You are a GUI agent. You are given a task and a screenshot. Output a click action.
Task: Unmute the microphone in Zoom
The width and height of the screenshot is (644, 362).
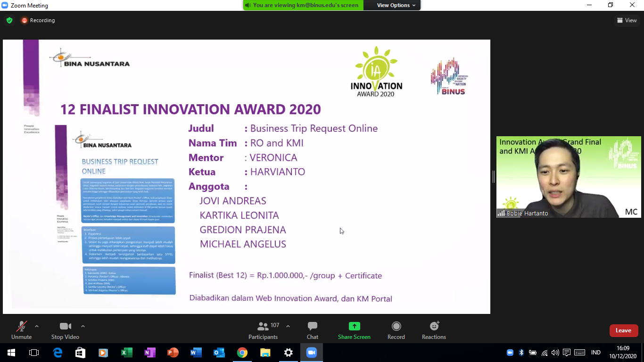21,330
